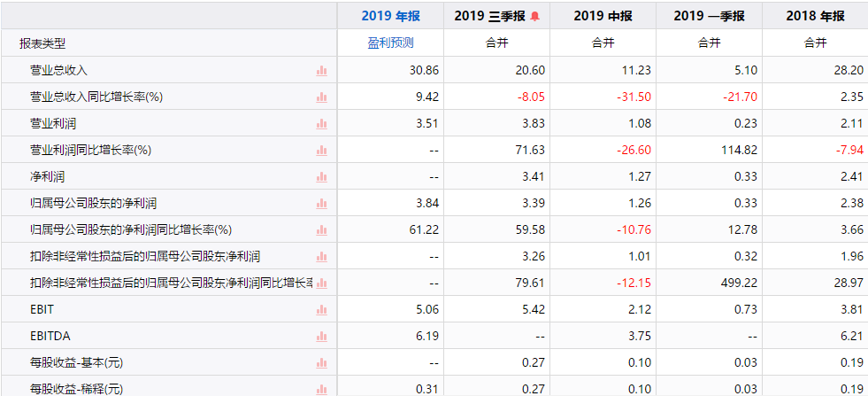Click the 79.61 growth rate value

point(531,283)
